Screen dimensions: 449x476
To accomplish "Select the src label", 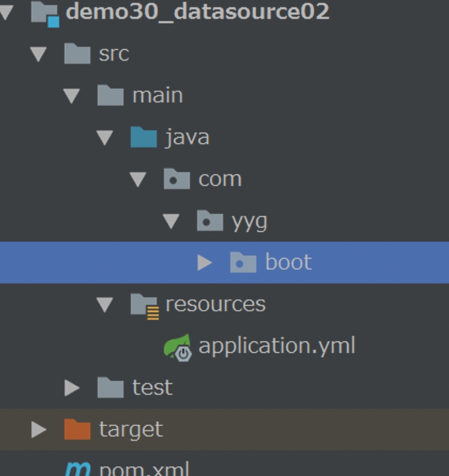I will point(114,54).
